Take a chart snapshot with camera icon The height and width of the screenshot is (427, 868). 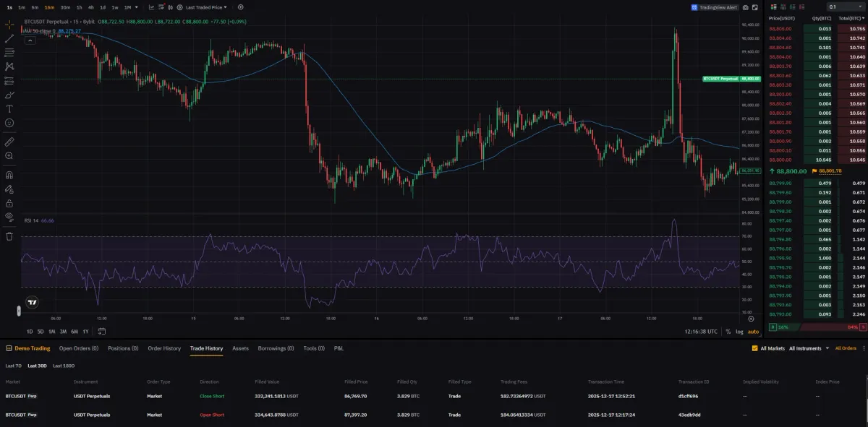pyautogui.click(x=746, y=7)
